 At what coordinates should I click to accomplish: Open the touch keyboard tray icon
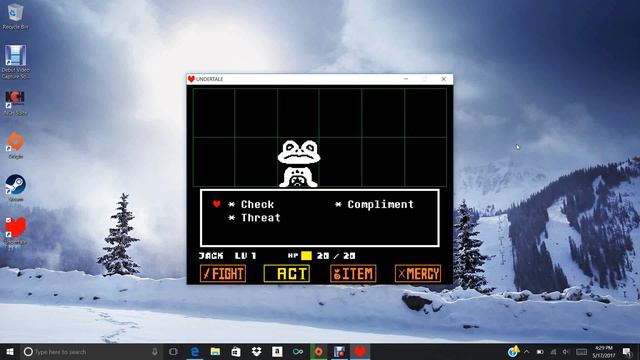(x=581, y=351)
